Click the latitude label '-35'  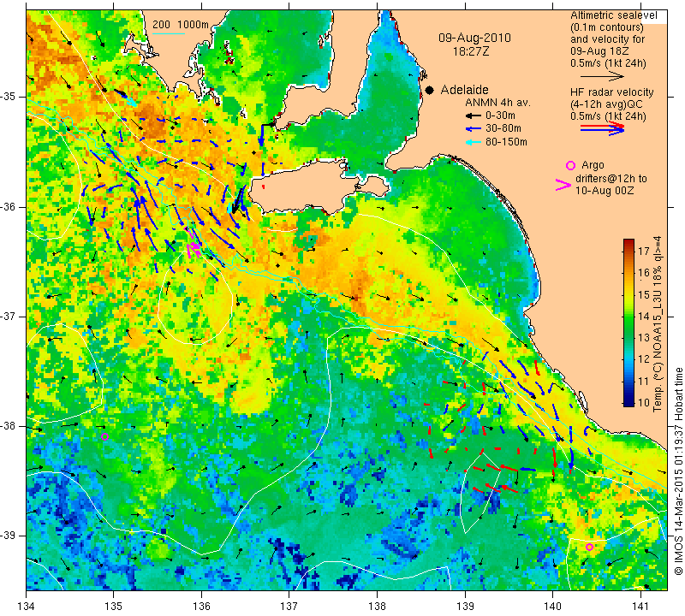click(9, 97)
